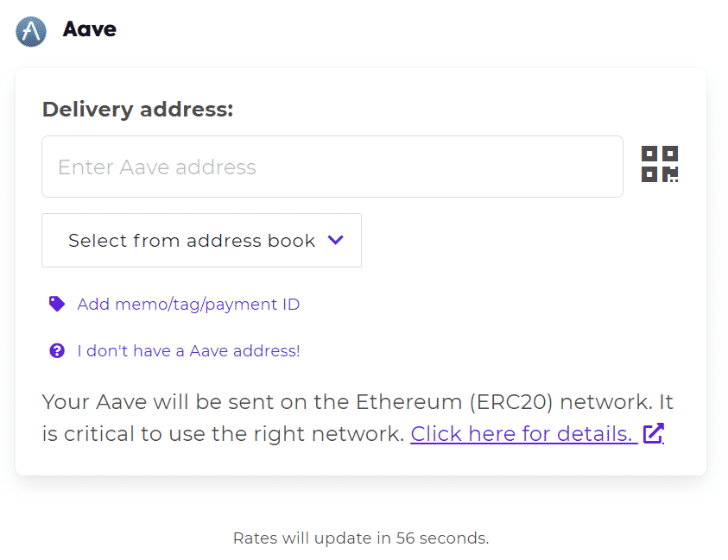Open the "I don't have a Aave address!" link

point(188,351)
